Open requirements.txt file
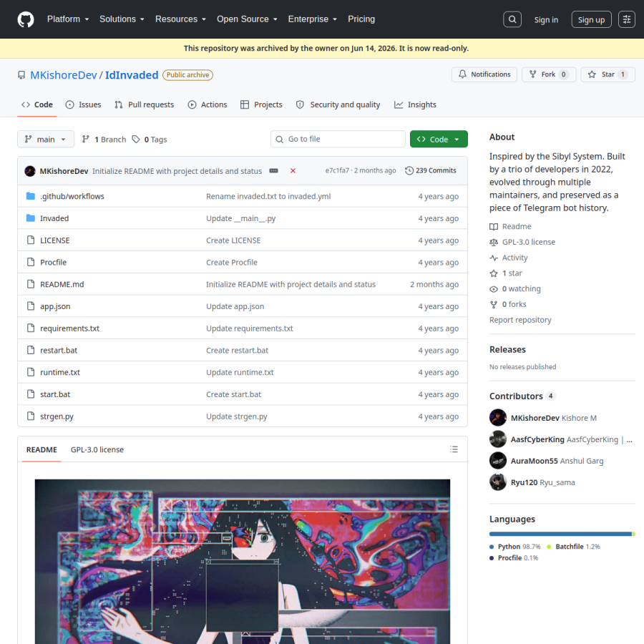Screen dimensions: 644x644 pos(70,328)
